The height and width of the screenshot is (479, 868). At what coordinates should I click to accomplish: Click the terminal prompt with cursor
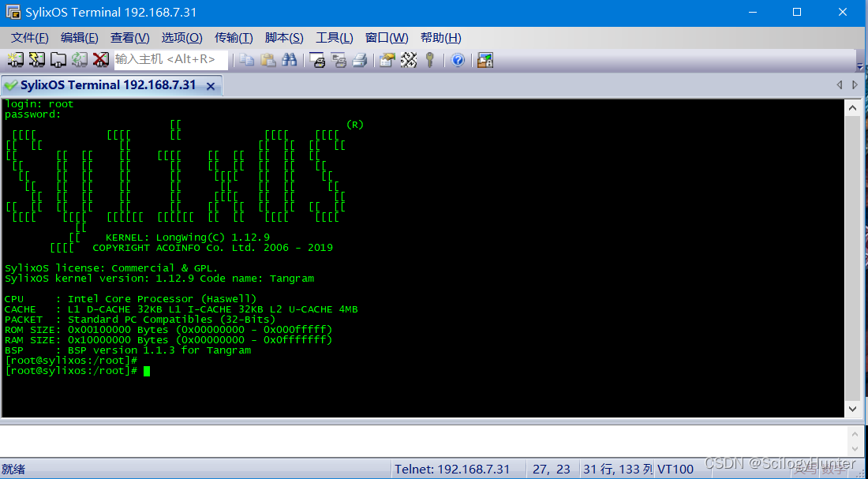[x=77, y=371]
